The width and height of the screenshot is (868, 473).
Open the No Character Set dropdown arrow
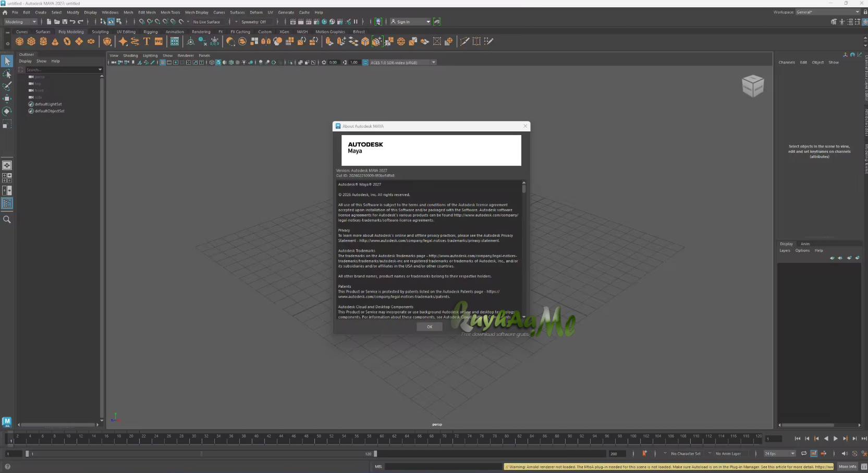coord(665,454)
